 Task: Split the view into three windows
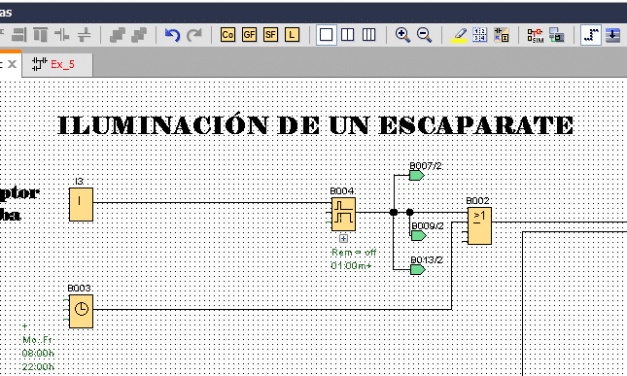tap(369, 35)
